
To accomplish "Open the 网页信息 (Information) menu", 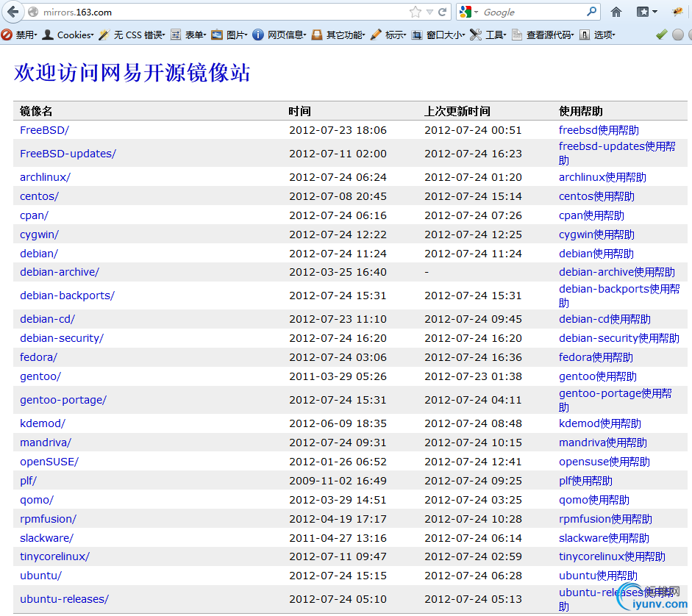I will click(x=279, y=35).
